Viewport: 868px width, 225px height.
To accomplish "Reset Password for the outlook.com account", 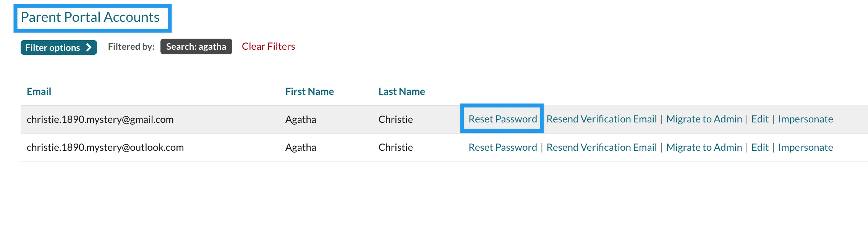I will [x=503, y=147].
